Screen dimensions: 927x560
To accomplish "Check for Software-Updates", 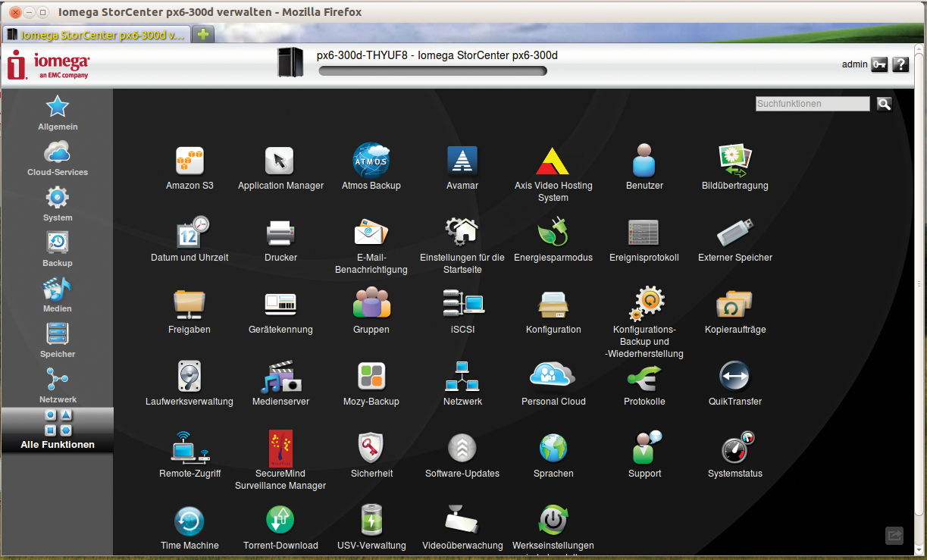I will 462,449.
